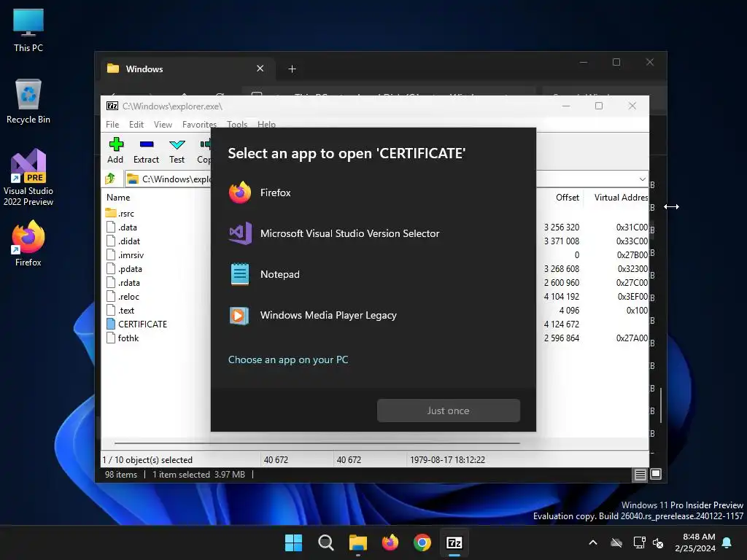This screenshot has width=747, height=560.
Task: Add a new File Explorer tab
Action: (292, 69)
